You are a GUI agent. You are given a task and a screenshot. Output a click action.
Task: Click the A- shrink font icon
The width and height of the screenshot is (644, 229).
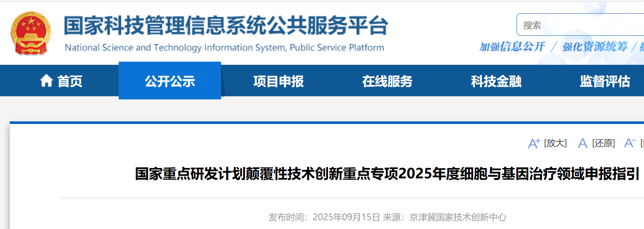tap(630, 143)
